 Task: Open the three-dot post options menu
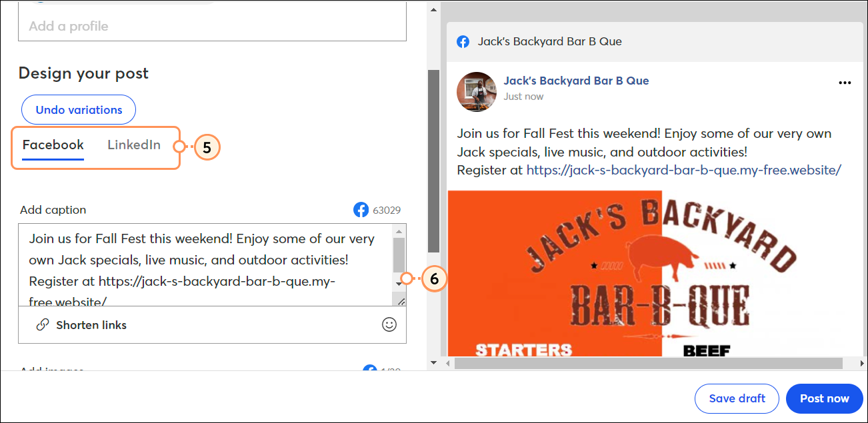click(x=845, y=83)
